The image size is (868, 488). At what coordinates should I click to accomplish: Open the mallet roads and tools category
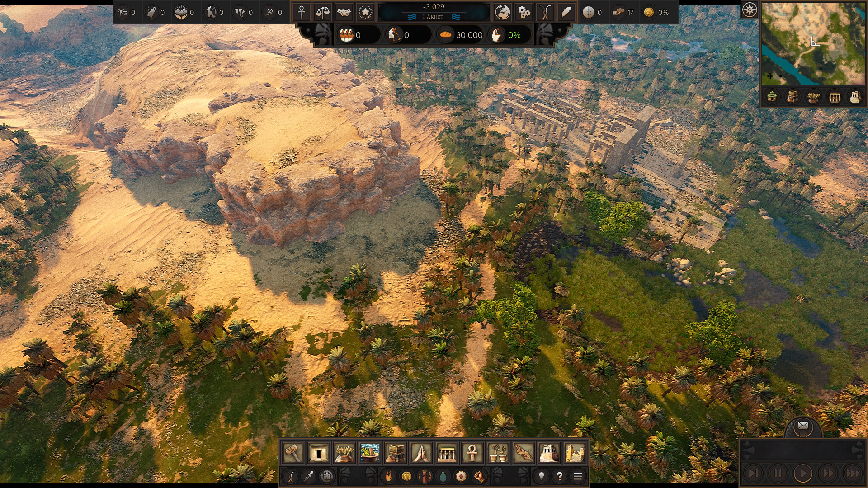(292, 452)
